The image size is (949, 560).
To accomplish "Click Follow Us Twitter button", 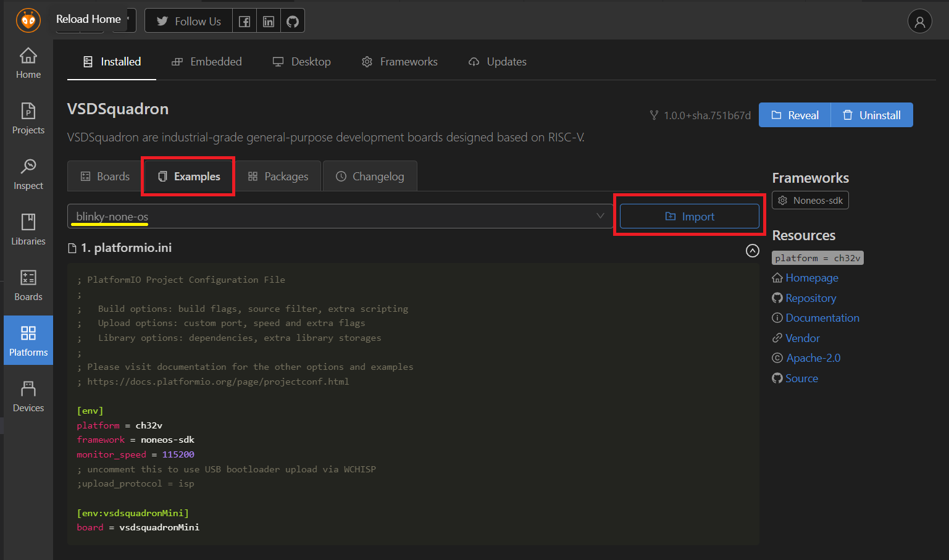I will (188, 22).
